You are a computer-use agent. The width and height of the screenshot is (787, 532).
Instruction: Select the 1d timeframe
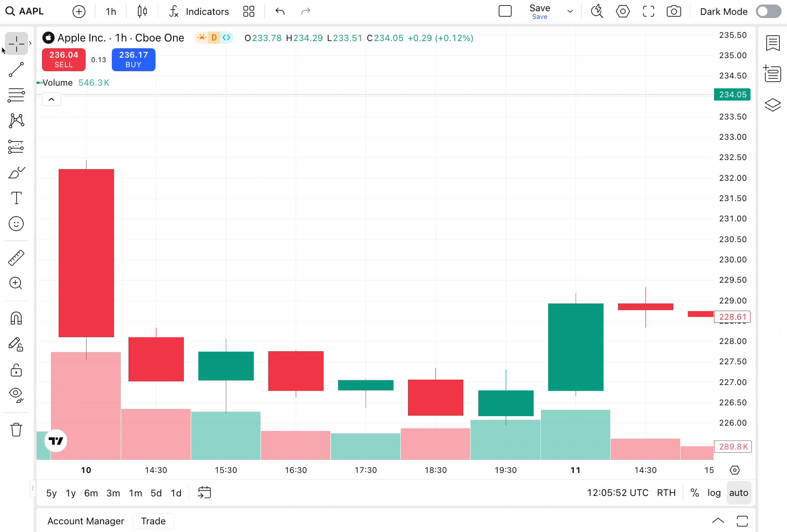point(176,493)
